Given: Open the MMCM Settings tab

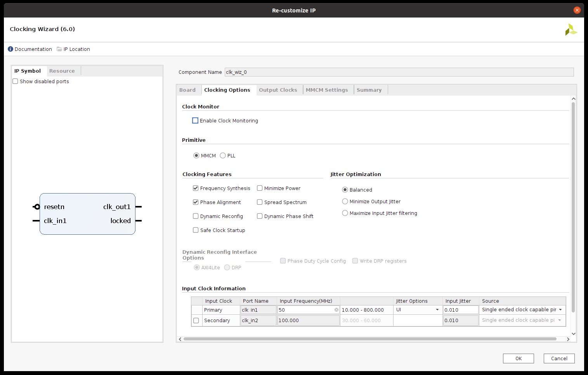Looking at the screenshot, I should [x=327, y=90].
